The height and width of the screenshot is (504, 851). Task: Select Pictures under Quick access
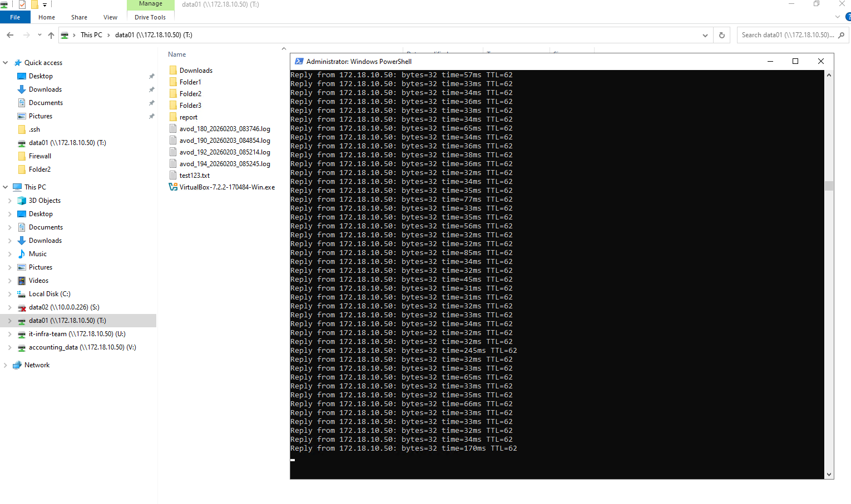pyautogui.click(x=41, y=116)
